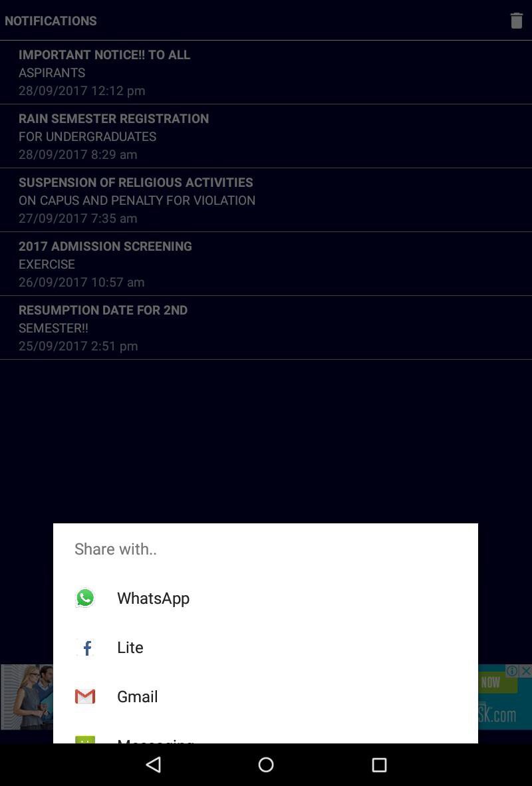This screenshot has height=786, width=532.
Task: Open RESUMPTION DATE FOR 2ND notification
Action: pos(103,327)
